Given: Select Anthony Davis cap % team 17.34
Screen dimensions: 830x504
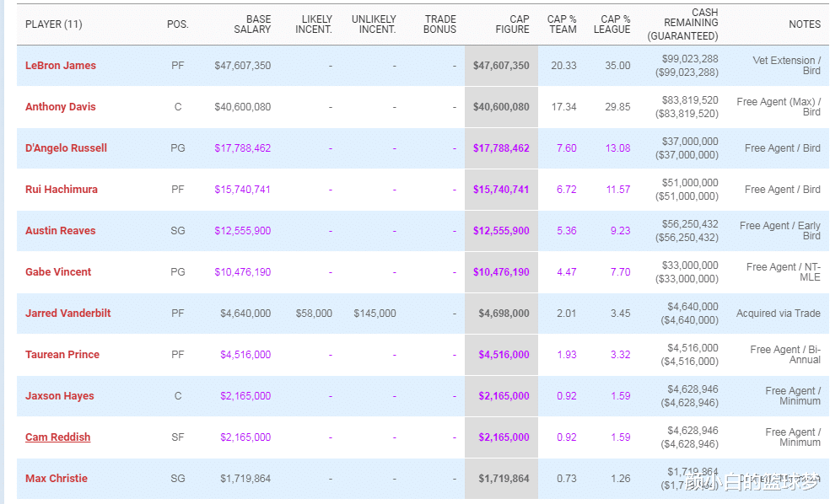Looking at the screenshot, I should pos(563,107).
